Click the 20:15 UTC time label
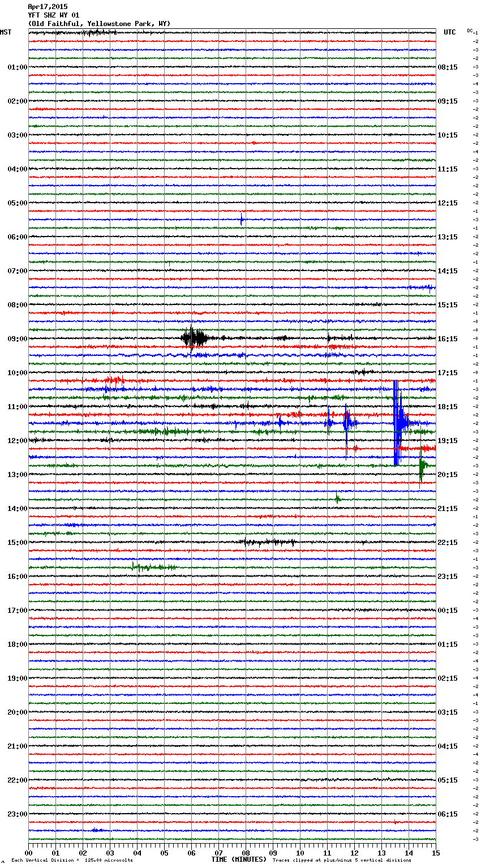 [448, 475]
